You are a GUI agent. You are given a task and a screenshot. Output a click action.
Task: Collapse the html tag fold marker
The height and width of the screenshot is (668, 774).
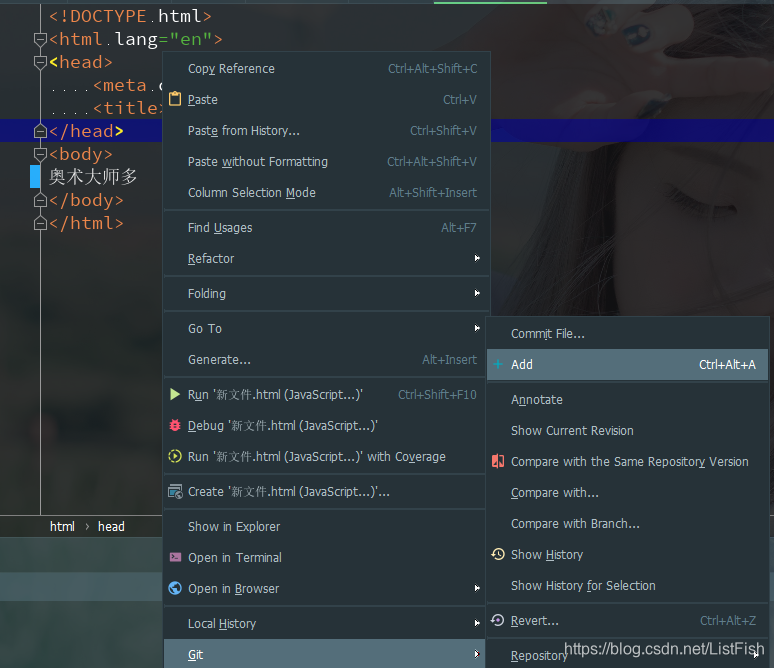(x=40, y=39)
